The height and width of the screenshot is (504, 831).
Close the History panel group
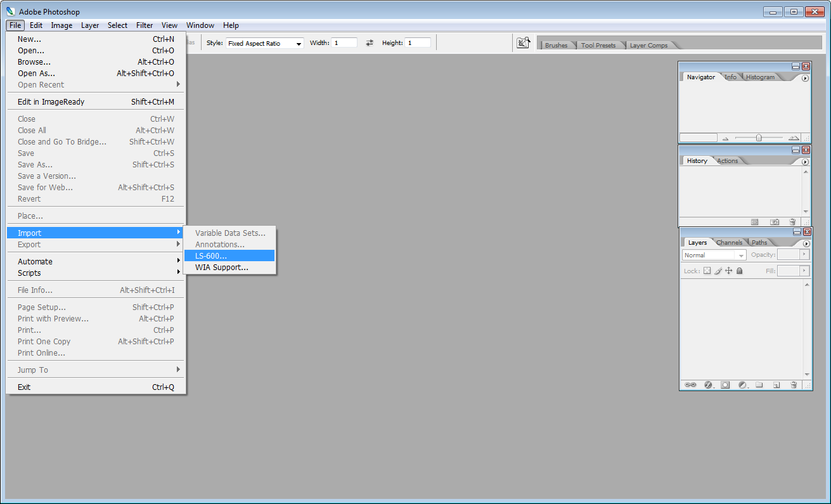click(x=806, y=150)
